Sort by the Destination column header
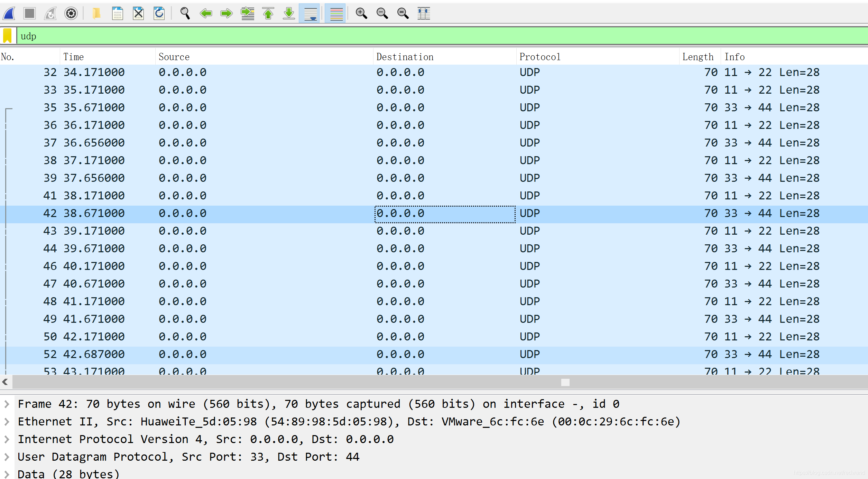Screen dimensions: 868x479 (445, 57)
